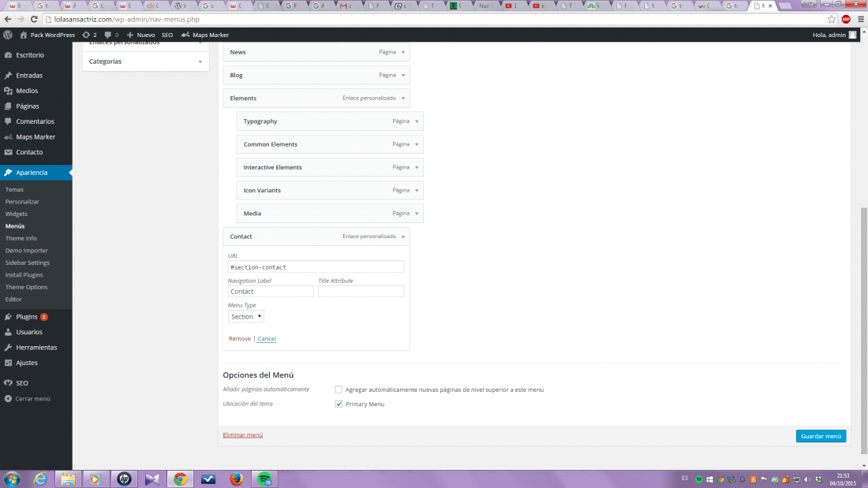Viewport: 868px width, 488px height.
Task: Expand the Common Elements menu item
Action: [x=417, y=144]
